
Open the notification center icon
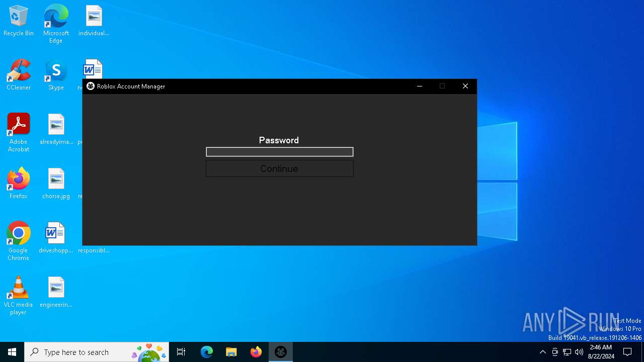(x=627, y=352)
